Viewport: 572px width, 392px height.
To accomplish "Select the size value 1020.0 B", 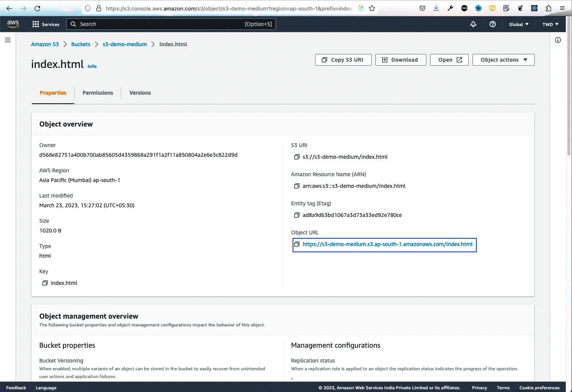I will (x=50, y=231).
